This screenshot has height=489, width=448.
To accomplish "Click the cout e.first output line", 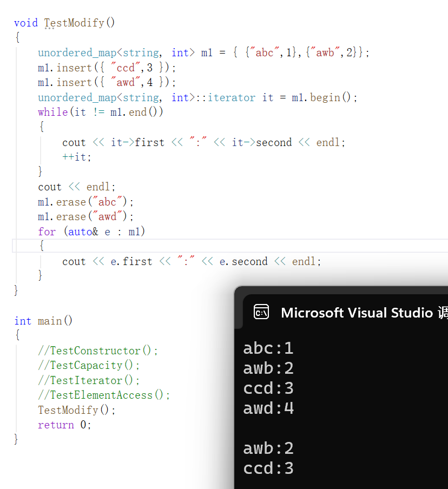I will pos(192,261).
